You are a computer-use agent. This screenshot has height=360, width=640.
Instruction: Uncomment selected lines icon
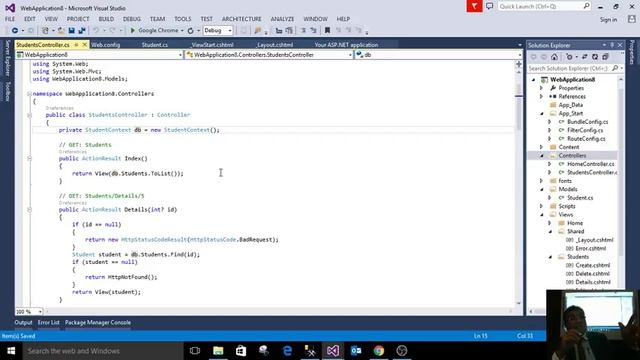[313, 31]
